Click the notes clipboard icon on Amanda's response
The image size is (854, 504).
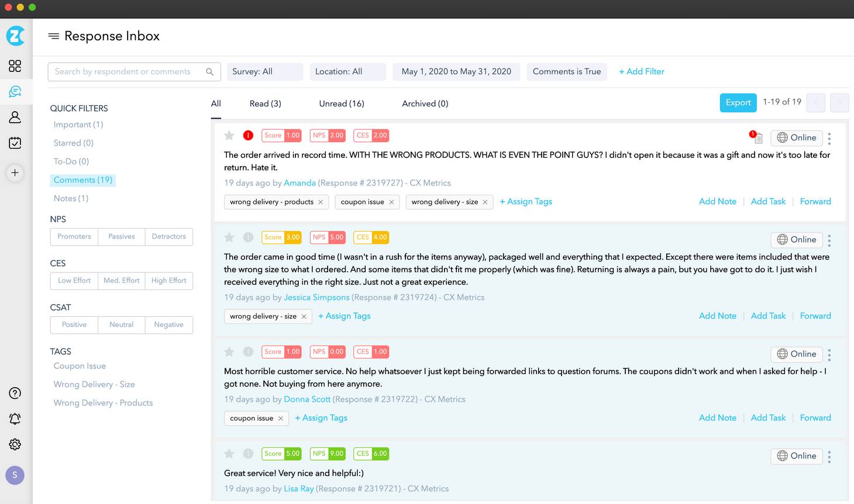[757, 138]
